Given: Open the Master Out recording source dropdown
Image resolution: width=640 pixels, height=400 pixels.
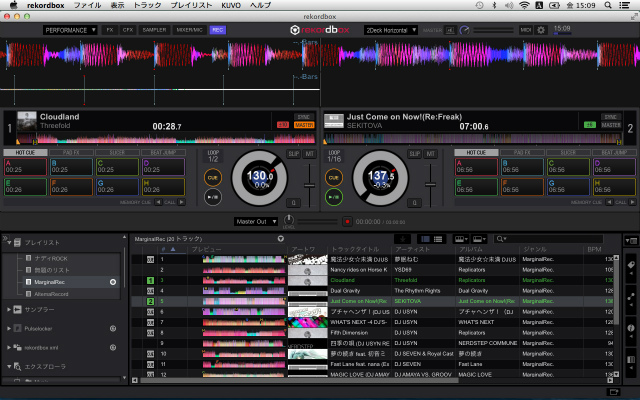Looking at the screenshot, I should point(256,222).
